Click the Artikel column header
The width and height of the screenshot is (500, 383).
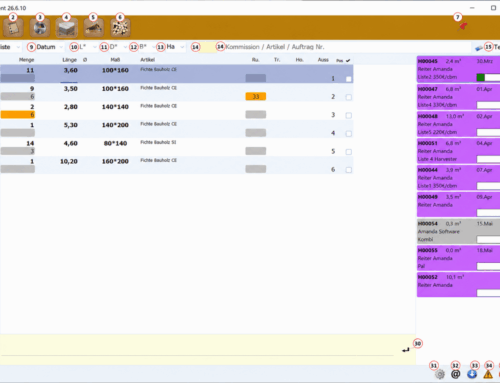[x=147, y=60]
